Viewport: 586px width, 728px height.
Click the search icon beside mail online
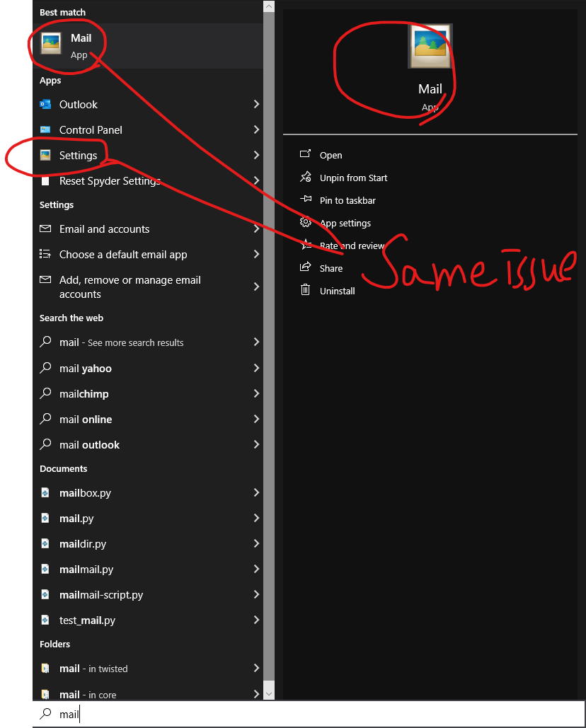pyautogui.click(x=45, y=419)
